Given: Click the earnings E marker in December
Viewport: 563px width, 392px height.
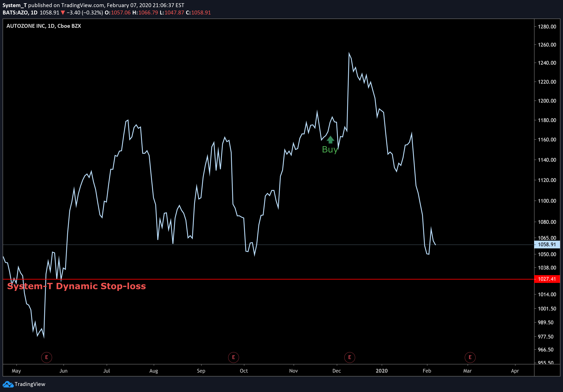Looking at the screenshot, I should point(350,357).
